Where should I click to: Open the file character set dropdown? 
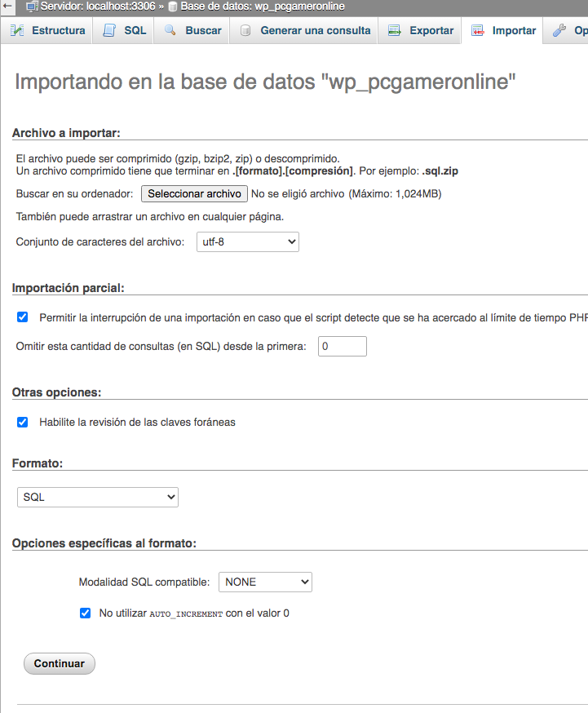(x=248, y=242)
